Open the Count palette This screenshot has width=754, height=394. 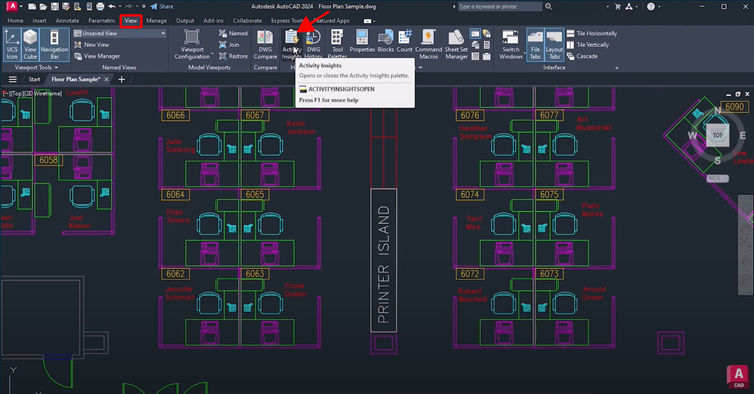point(404,41)
